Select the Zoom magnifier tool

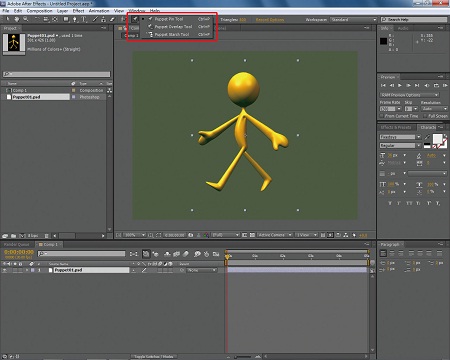[25, 19]
